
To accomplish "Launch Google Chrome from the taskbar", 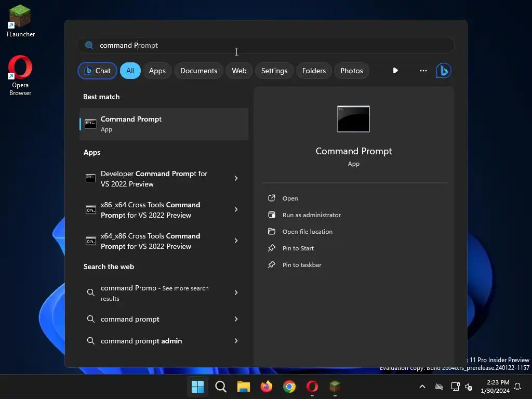I will [289, 387].
